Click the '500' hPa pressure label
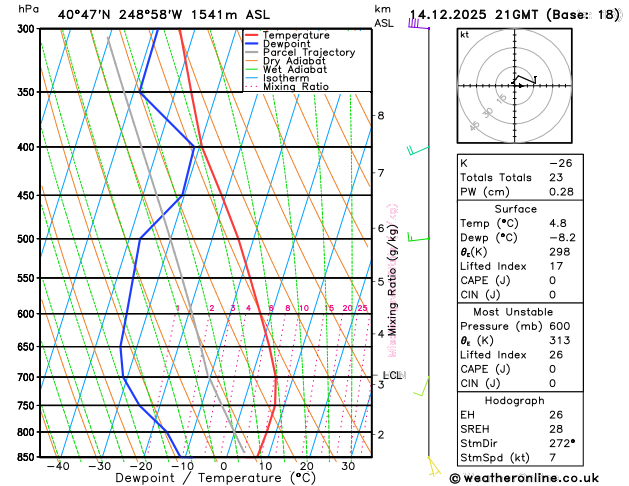The width and height of the screenshot is (629, 486). point(28,239)
